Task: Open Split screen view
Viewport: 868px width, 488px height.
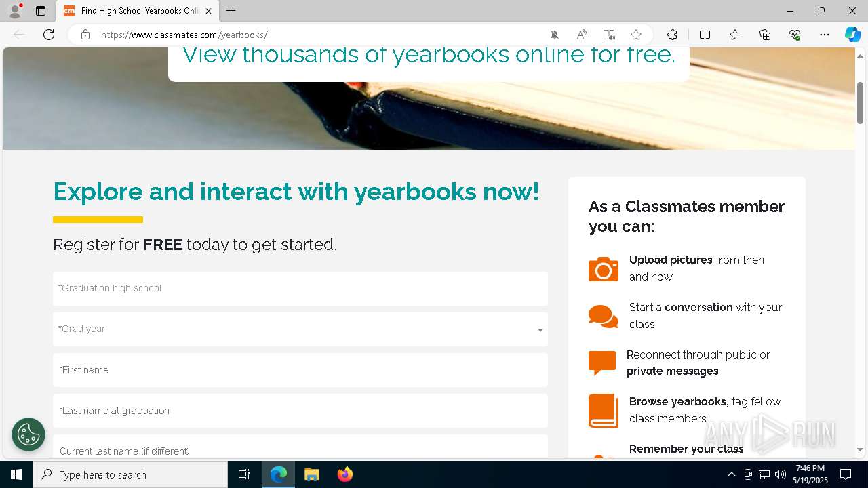Action: pos(705,35)
